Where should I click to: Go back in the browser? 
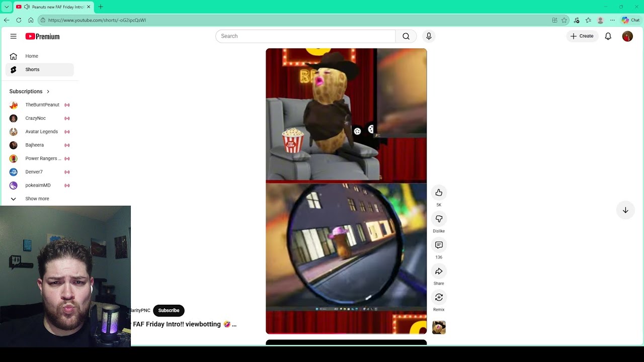7,20
